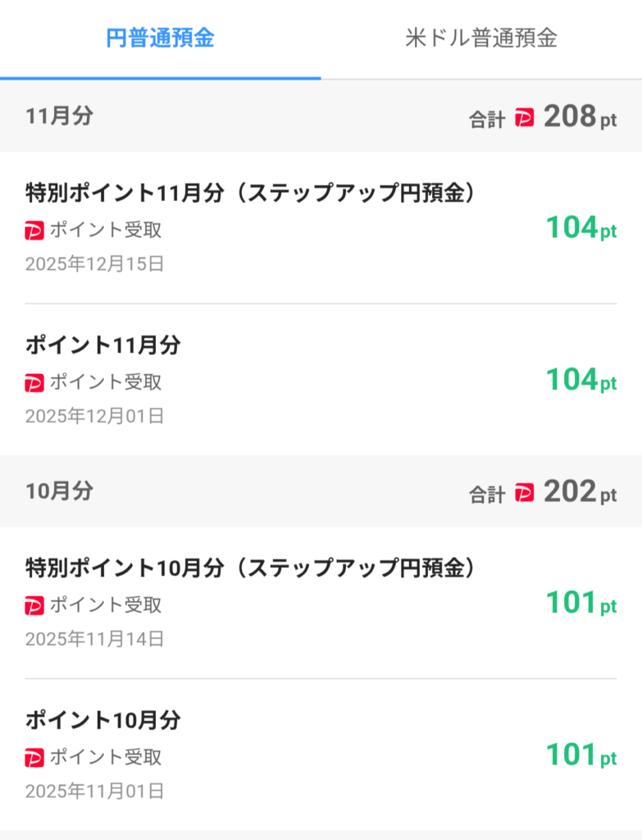The height and width of the screenshot is (840, 642).
Task: Tap the PayPay icon under 特別ポイント11月分
Action: (34, 231)
